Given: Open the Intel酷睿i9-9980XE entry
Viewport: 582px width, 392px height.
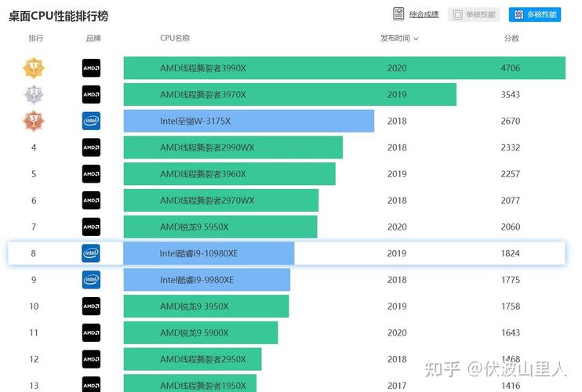Looking at the screenshot, I should pyautogui.click(x=206, y=280).
